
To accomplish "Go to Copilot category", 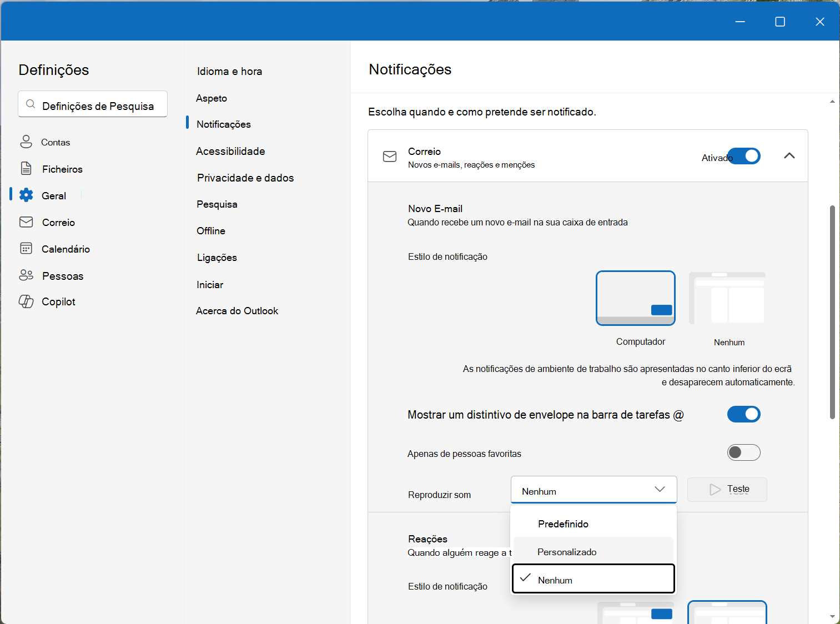I will [x=58, y=301].
